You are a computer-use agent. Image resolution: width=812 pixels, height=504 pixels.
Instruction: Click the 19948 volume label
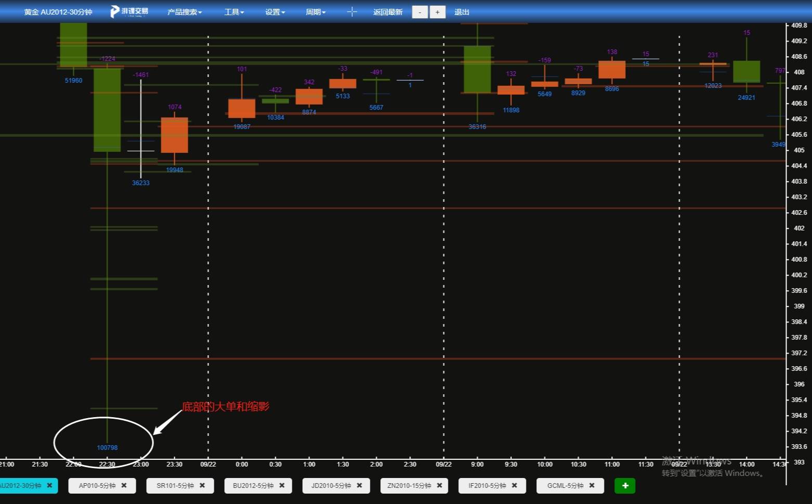coord(175,170)
